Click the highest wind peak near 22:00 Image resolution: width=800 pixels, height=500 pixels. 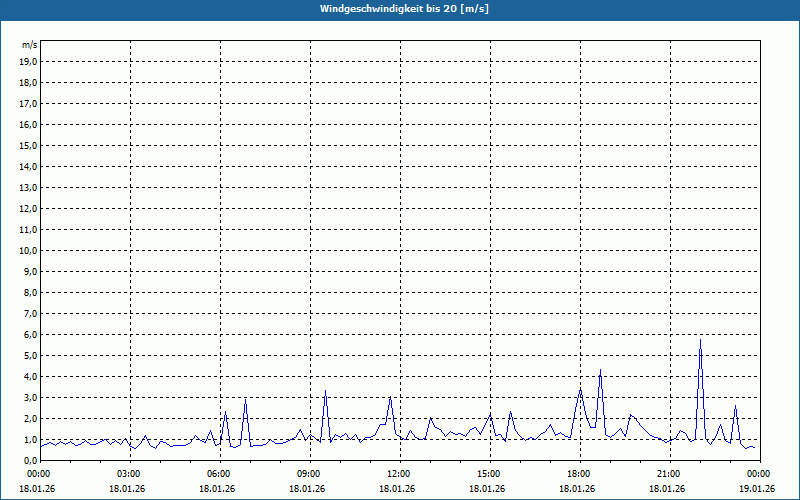tap(700, 341)
